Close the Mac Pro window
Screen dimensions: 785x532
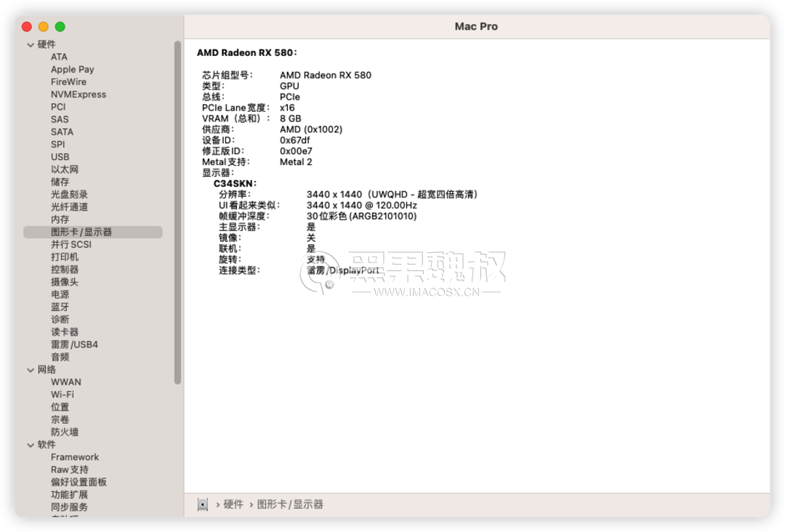[27, 27]
